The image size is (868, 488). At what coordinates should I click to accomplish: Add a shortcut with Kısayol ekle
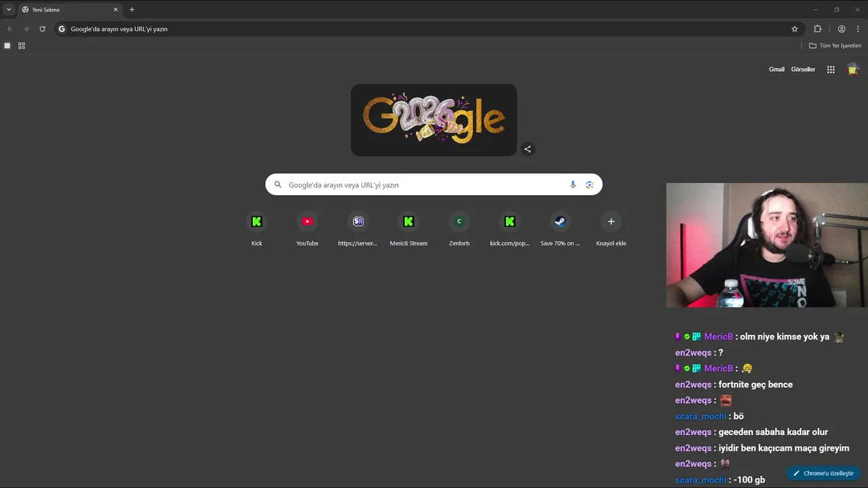point(611,228)
